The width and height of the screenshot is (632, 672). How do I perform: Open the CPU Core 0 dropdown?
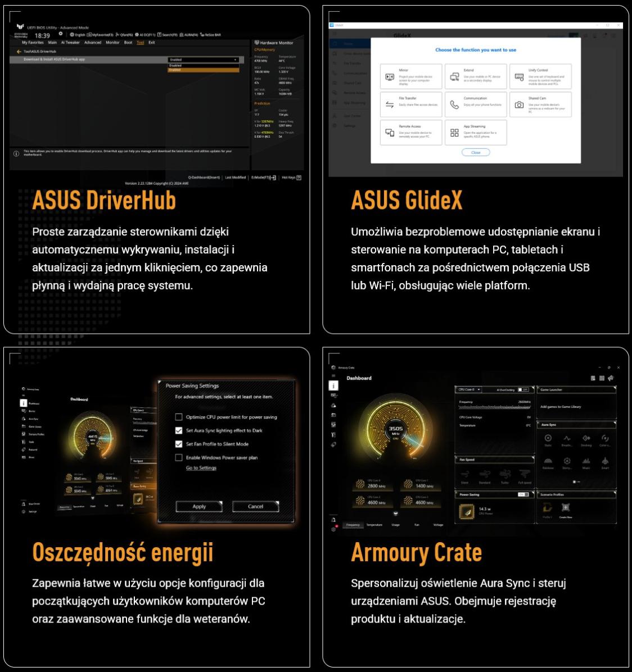[x=469, y=389]
